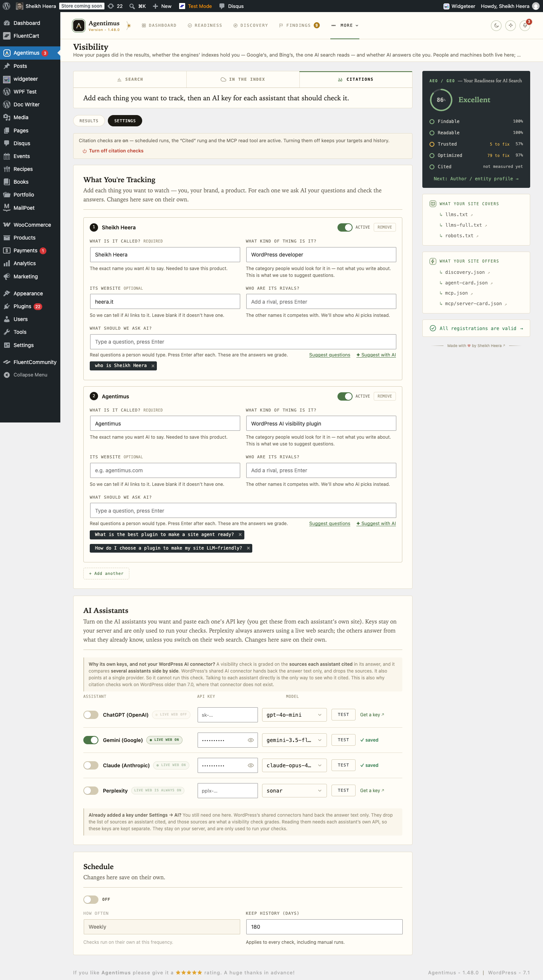
Task: Click the updates icon showing 22
Action: click(x=115, y=6)
